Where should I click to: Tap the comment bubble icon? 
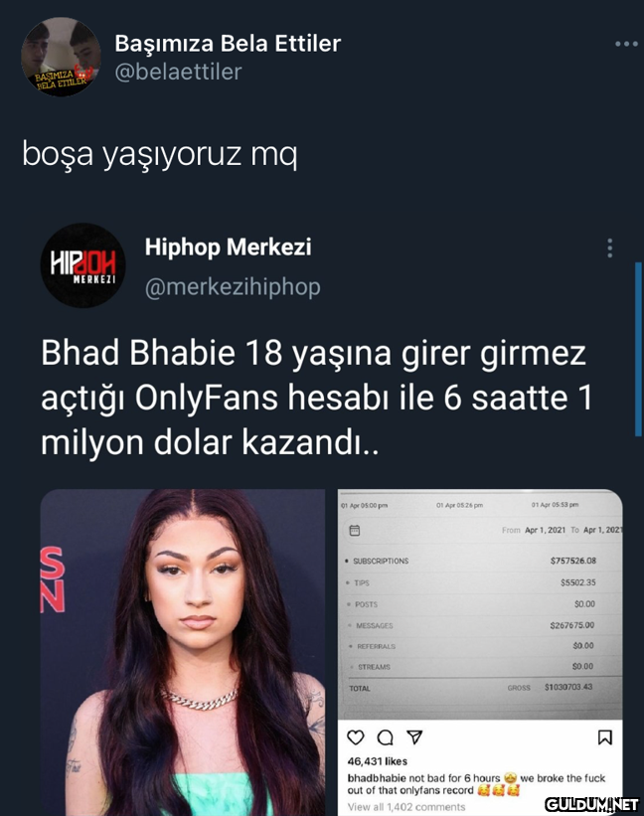[x=385, y=737]
